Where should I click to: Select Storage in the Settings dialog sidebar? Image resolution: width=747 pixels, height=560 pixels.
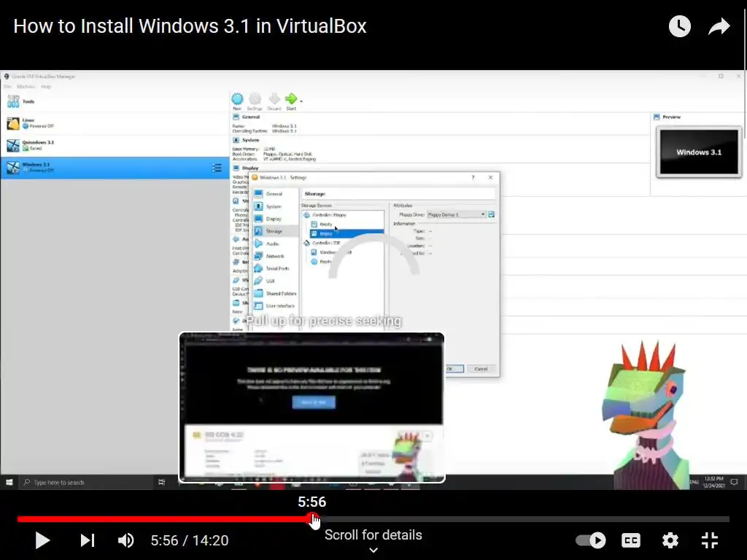[274, 231]
